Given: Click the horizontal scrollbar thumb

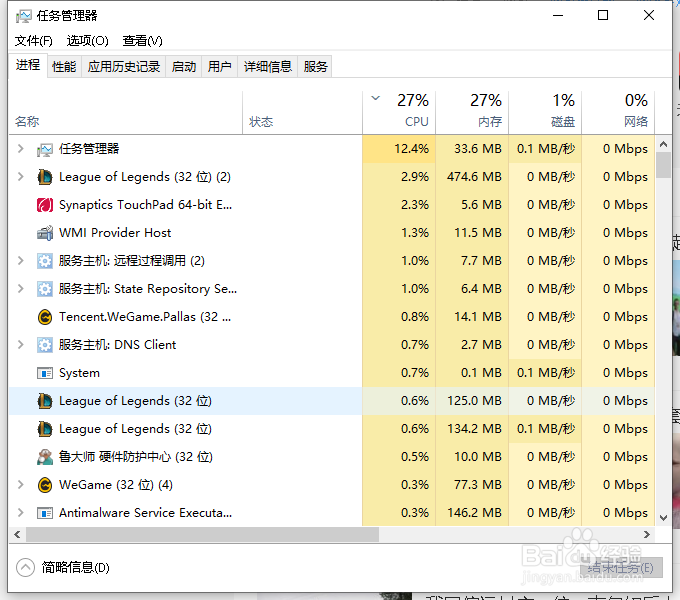Looking at the screenshot, I should [202, 535].
